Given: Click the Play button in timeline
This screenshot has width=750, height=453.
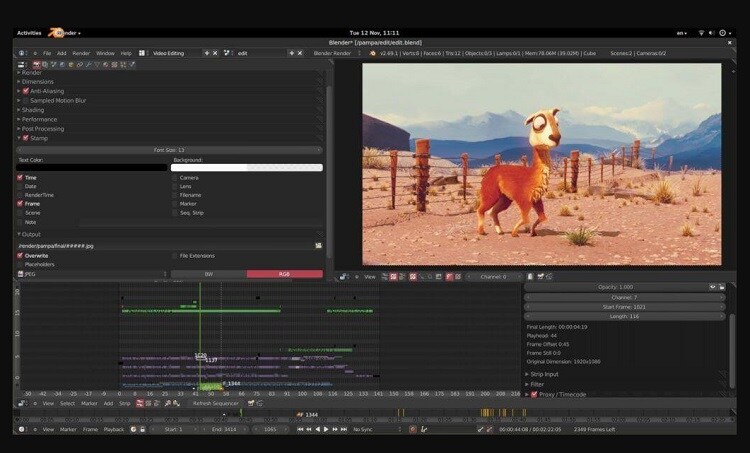Looking at the screenshot, I should [325, 429].
